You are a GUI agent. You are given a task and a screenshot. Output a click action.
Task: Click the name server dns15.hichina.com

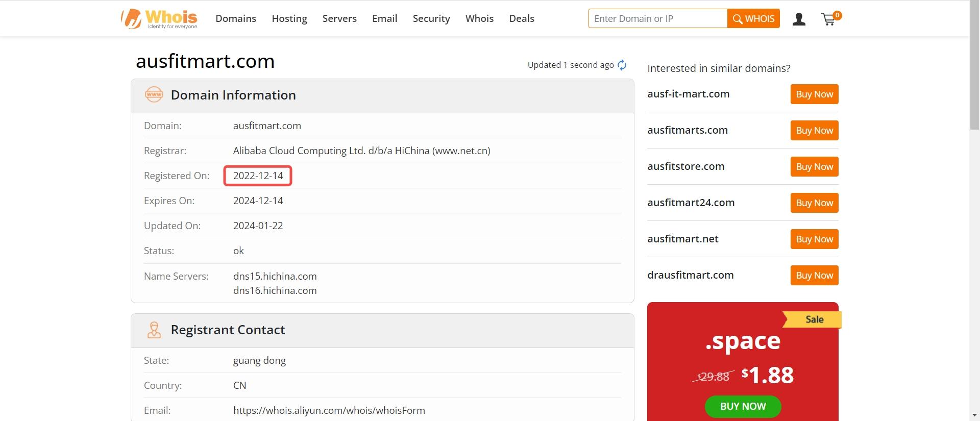click(x=275, y=276)
